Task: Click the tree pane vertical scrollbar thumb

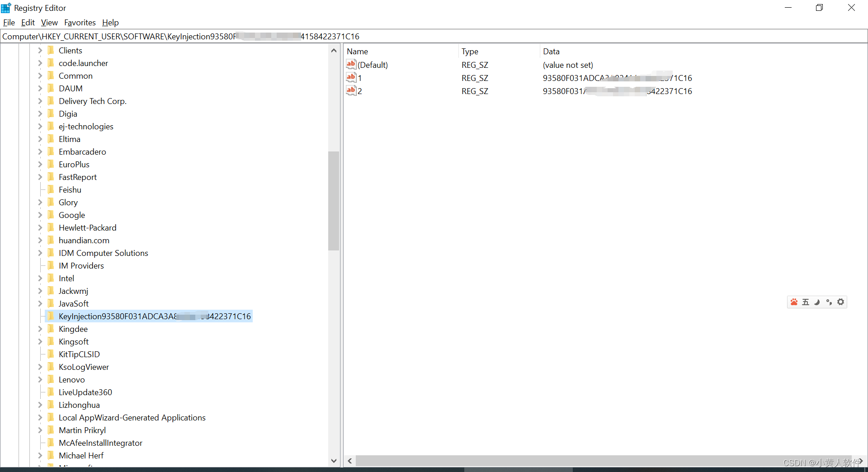Action: [x=334, y=201]
